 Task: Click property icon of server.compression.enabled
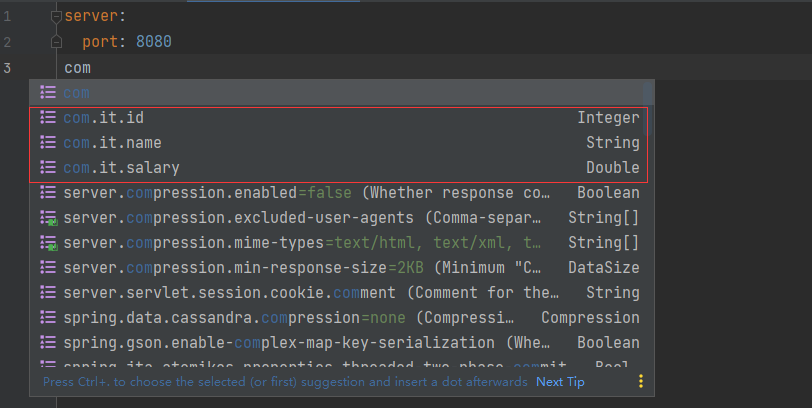pos(48,193)
